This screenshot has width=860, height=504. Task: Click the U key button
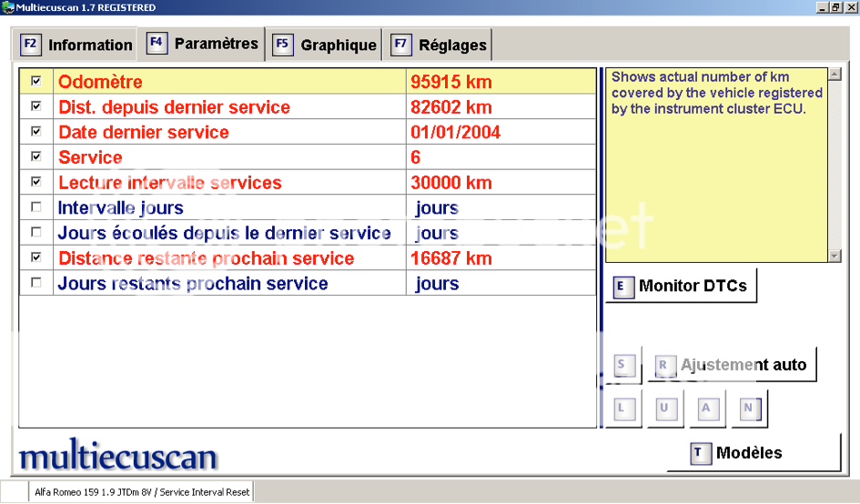[666, 408]
